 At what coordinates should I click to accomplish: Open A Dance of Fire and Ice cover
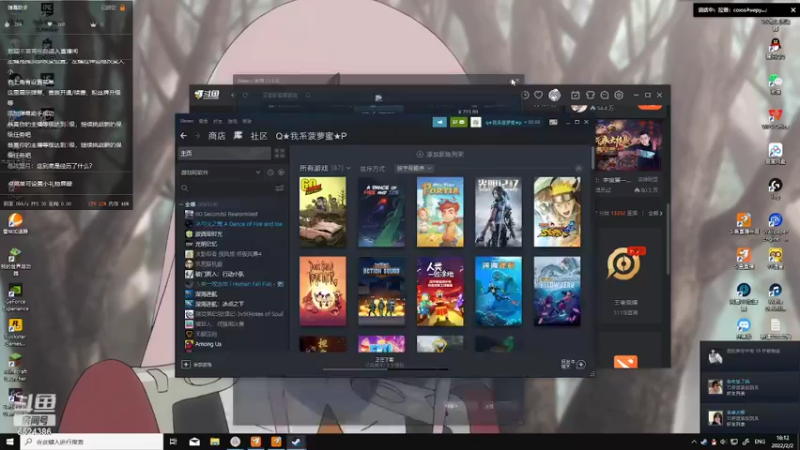click(x=381, y=212)
